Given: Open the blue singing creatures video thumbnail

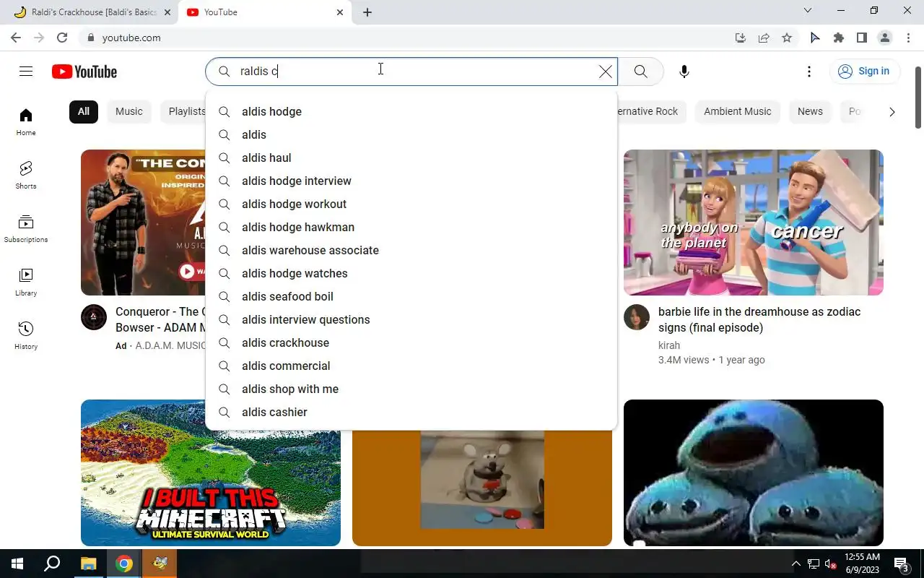Looking at the screenshot, I should 754,473.
